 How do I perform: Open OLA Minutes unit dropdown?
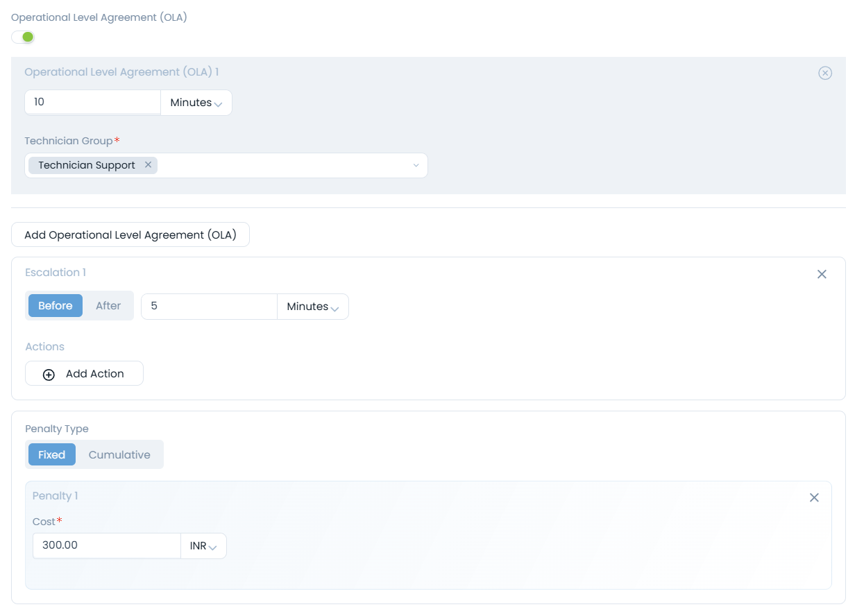click(196, 103)
